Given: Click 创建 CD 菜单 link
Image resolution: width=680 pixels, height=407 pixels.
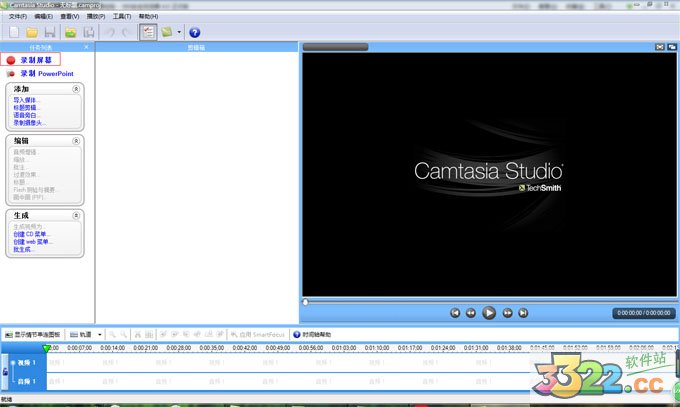Looking at the screenshot, I should (x=31, y=234).
